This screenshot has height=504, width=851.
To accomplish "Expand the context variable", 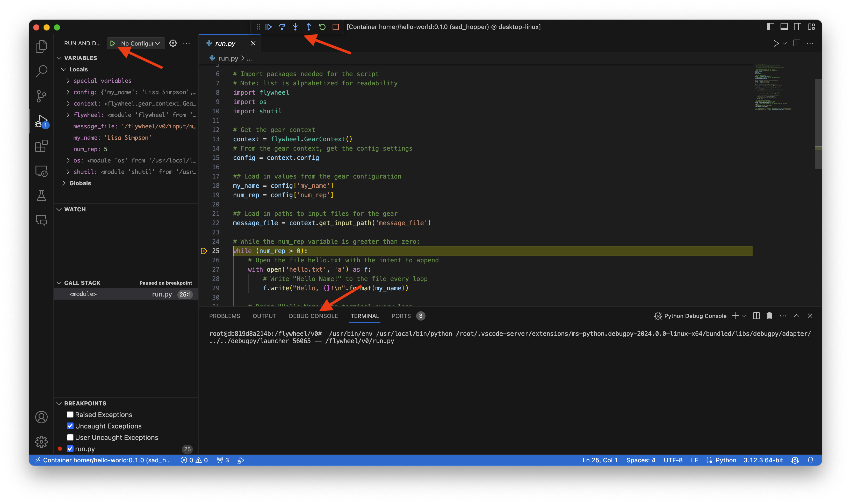I will pos(68,103).
